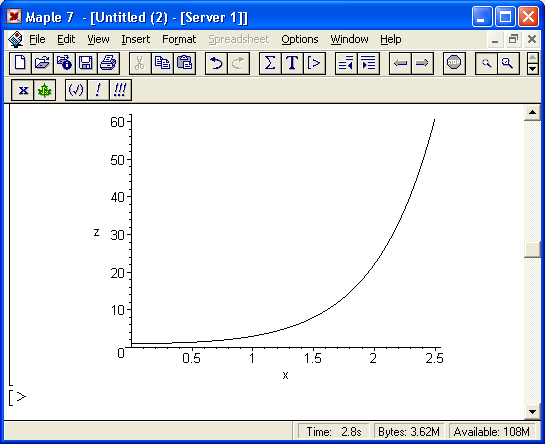Toggle Maple input mode with the maple leaf button
Screen dimensions: 545x444
[44, 90]
